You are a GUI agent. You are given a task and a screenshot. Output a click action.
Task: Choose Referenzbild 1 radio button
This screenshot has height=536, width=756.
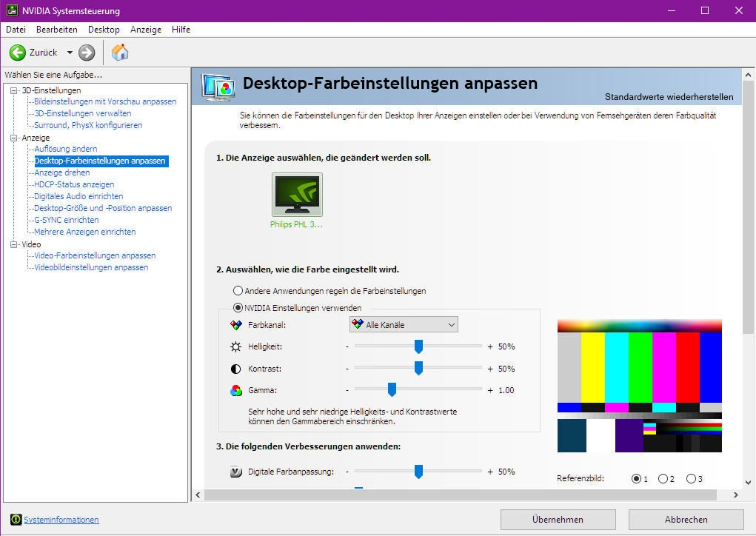point(636,479)
